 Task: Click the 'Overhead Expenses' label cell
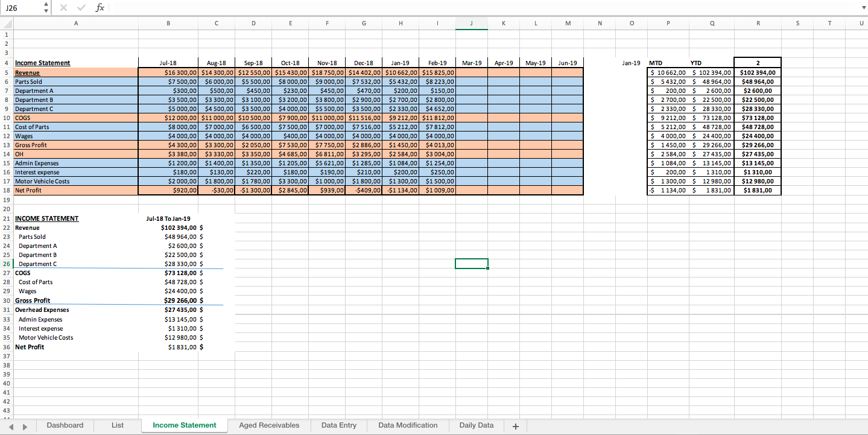pos(76,310)
